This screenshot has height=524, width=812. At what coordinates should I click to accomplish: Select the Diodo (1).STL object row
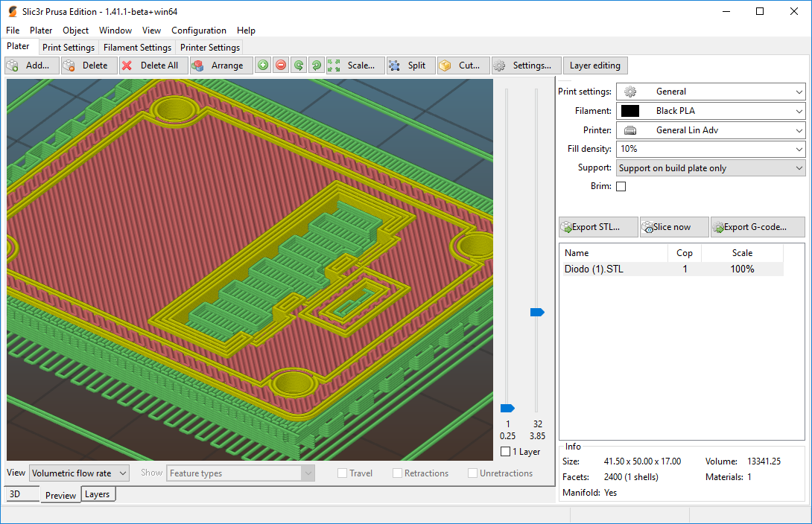pos(673,269)
